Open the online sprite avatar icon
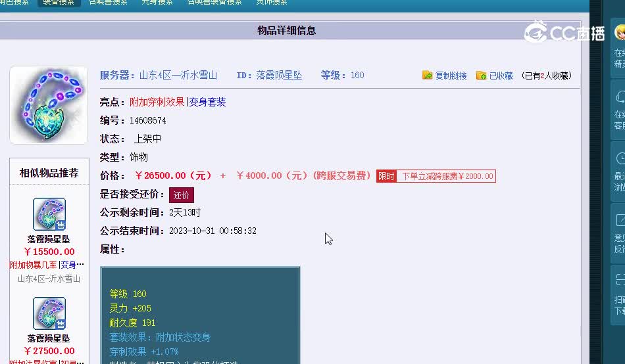 click(620, 32)
